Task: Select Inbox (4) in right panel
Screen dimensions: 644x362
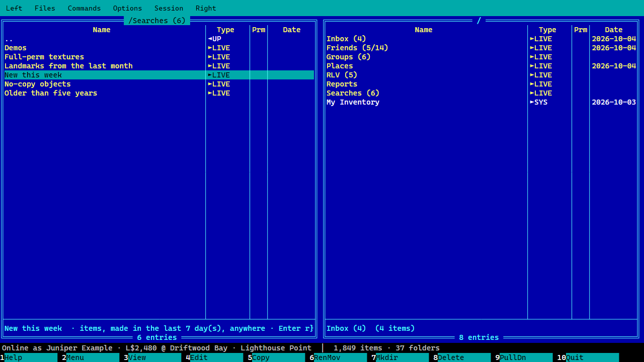Action: (x=481, y=39)
